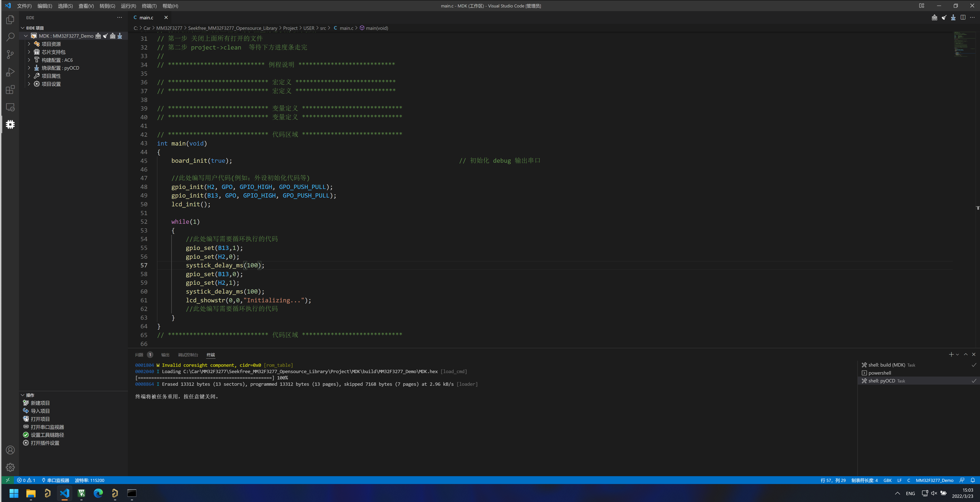Select the powershell terminal entry
This screenshot has height=502, width=980.
879,373
